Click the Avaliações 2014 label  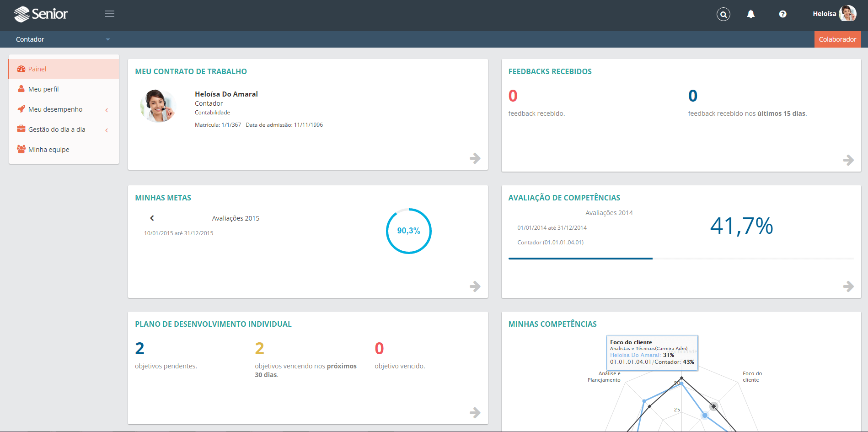(609, 213)
